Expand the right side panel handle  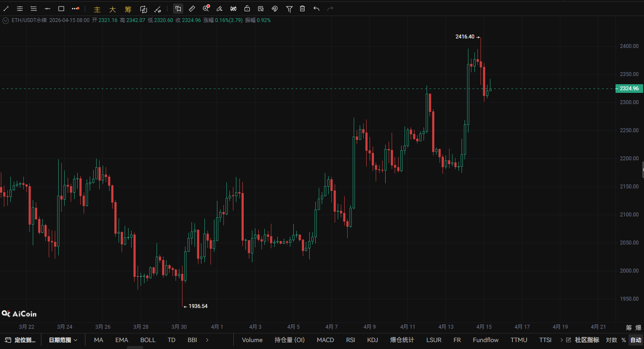(643, 170)
